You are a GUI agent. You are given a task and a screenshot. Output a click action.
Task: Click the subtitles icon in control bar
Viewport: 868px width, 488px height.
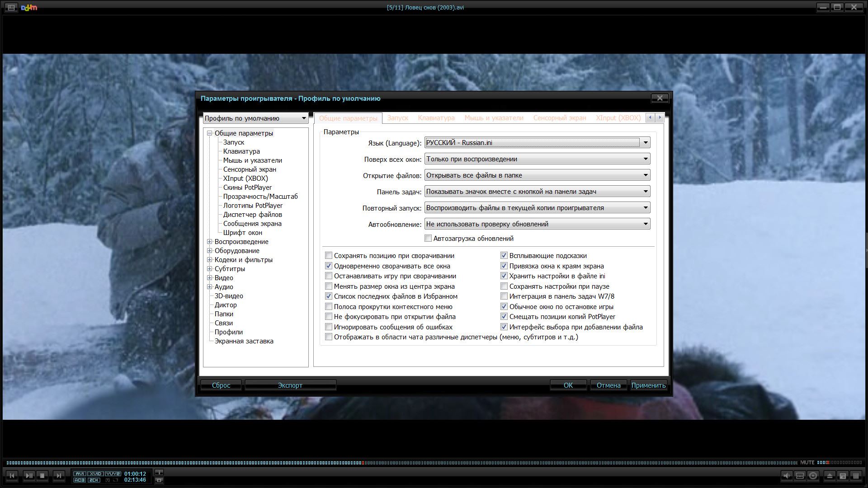[x=800, y=476]
